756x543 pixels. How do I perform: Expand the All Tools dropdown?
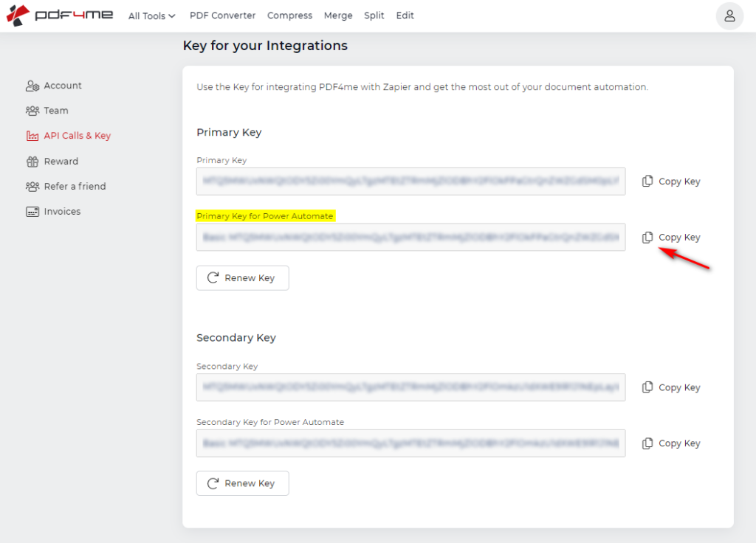151,16
